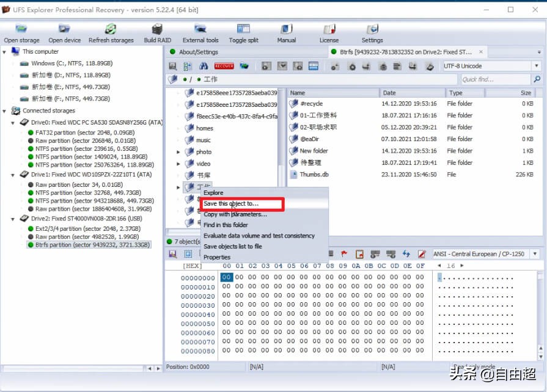The width and height of the screenshot is (547, 392).
Task: Click the folder icon left of the path bar
Action: [173, 79]
